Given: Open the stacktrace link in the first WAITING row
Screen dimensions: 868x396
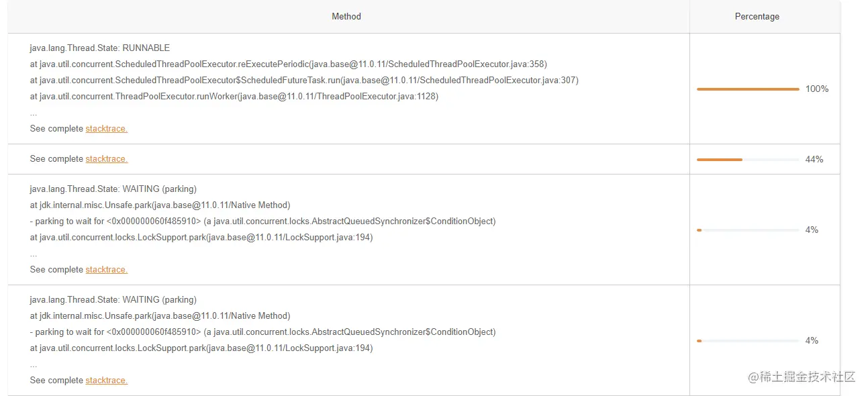Looking at the screenshot, I should point(106,270).
